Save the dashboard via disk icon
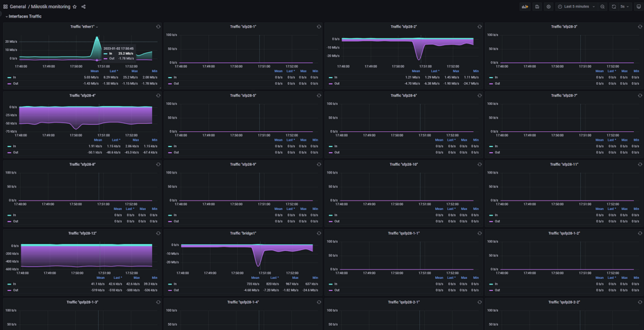 (x=537, y=6)
